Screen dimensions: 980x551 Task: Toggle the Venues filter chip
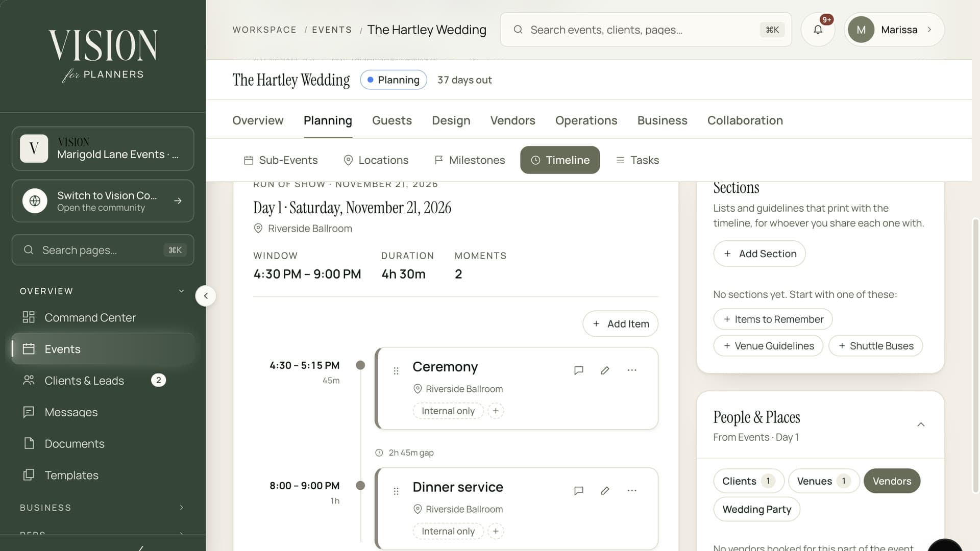(x=824, y=481)
